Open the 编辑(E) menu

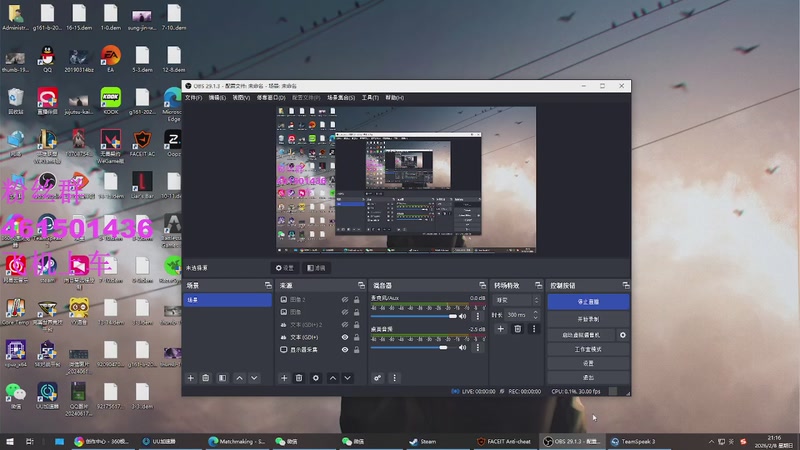tap(217, 97)
